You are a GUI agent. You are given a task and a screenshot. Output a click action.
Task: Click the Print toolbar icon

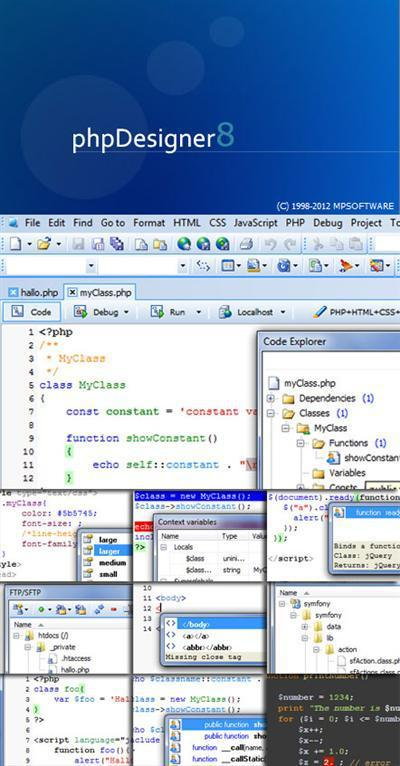(246, 243)
